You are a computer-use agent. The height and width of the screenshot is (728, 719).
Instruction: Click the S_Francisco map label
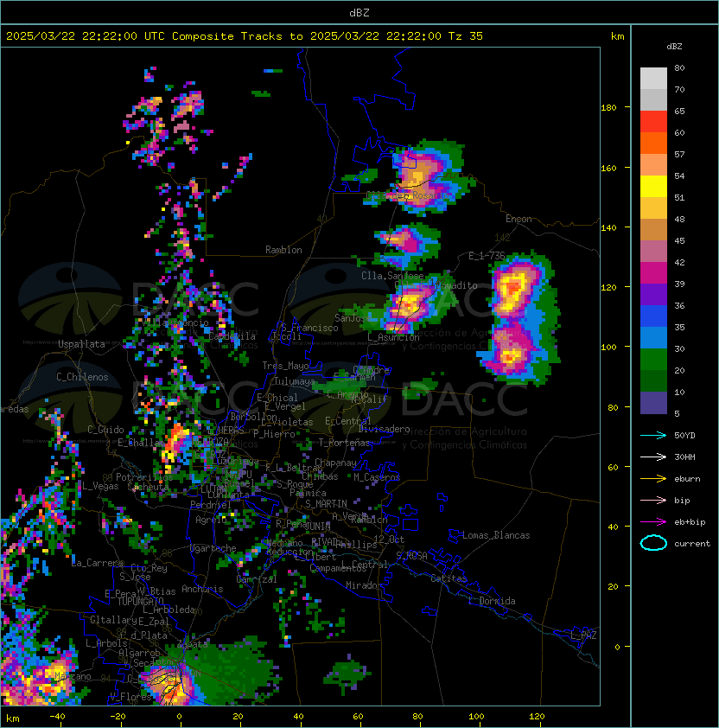pyautogui.click(x=309, y=328)
